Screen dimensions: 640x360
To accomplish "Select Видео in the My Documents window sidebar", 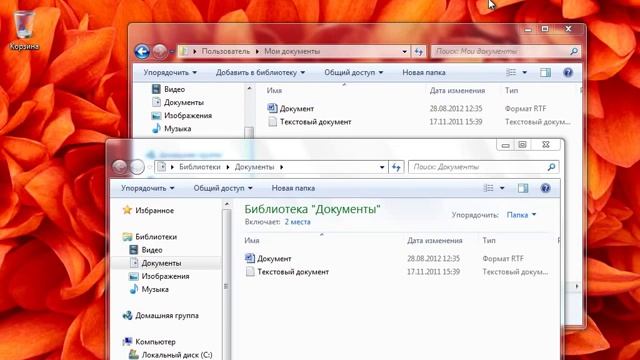I will [x=168, y=89].
